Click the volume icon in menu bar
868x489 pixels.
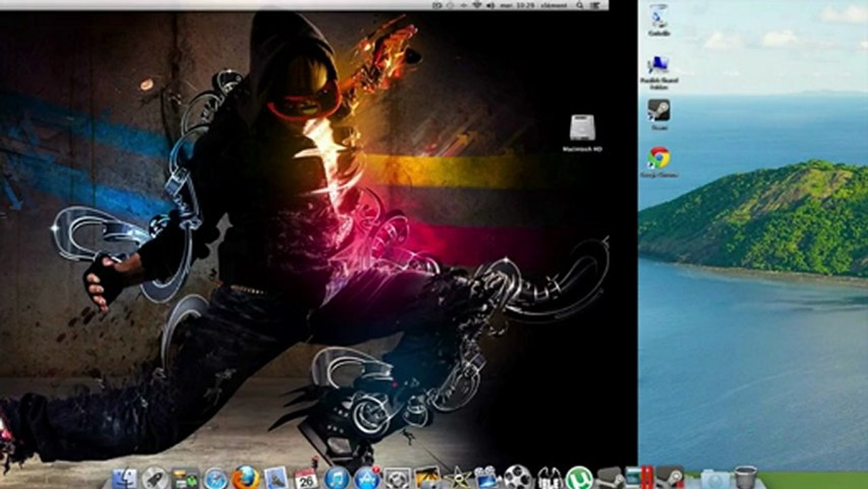[x=491, y=5]
